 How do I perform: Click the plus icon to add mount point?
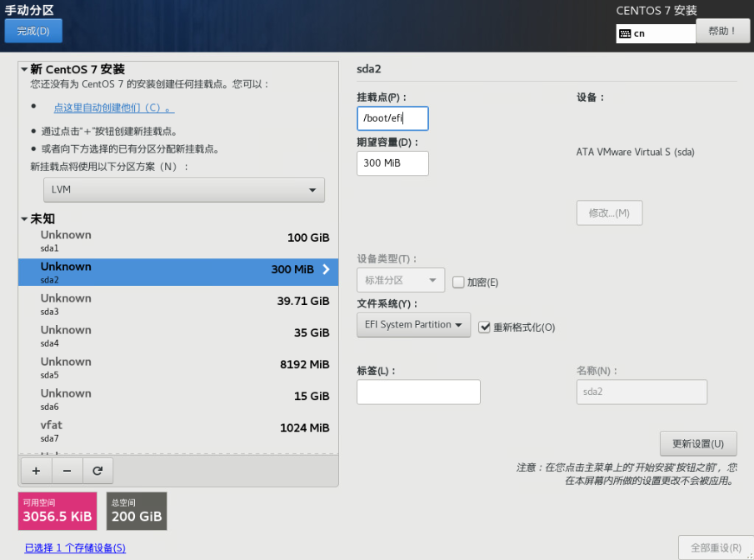(x=36, y=471)
